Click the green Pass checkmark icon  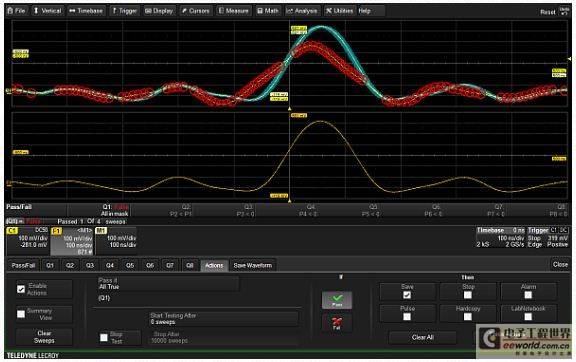337,300
